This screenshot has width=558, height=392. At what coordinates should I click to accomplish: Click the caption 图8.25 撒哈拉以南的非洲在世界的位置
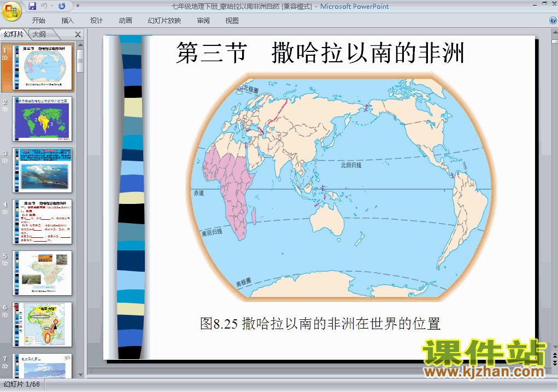click(x=320, y=324)
